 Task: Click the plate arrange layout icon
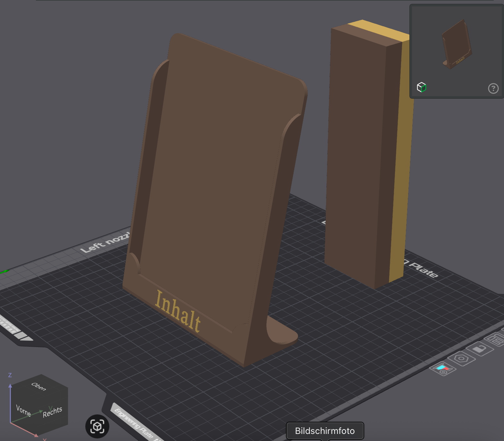click(x=496, y=339)
